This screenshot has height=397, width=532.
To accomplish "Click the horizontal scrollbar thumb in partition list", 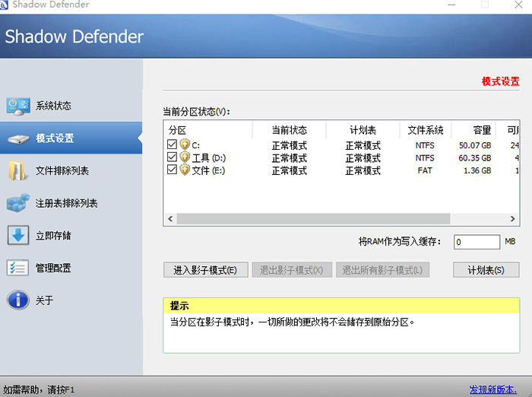I will click(313, 219).
